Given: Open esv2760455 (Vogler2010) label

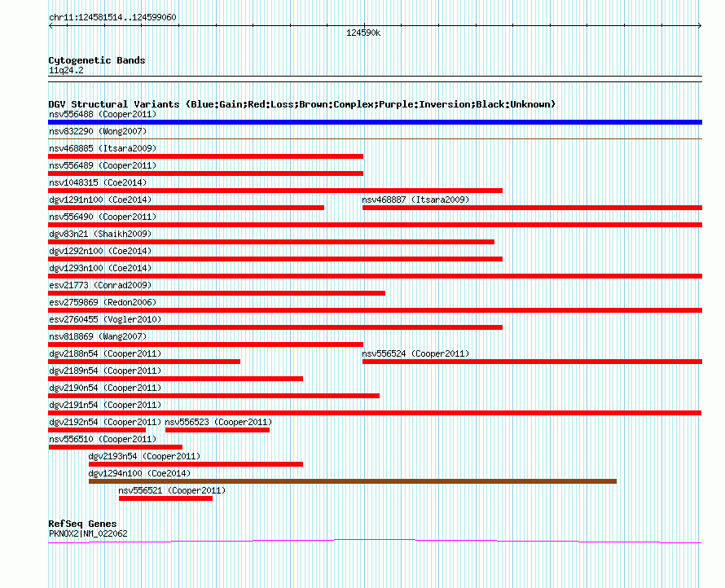Looking at the screenshot, I should point(105,319).
